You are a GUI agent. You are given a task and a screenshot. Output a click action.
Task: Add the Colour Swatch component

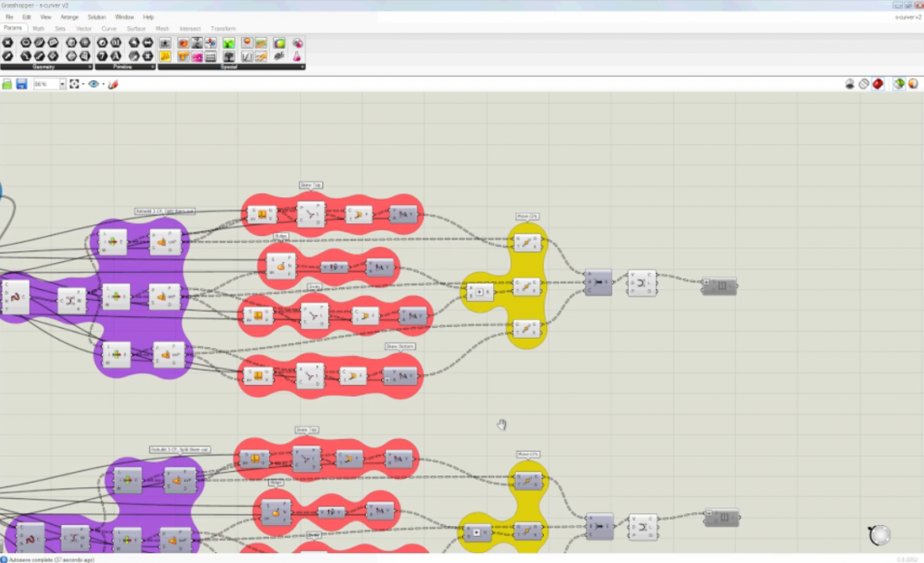click(x=279, y=43)
